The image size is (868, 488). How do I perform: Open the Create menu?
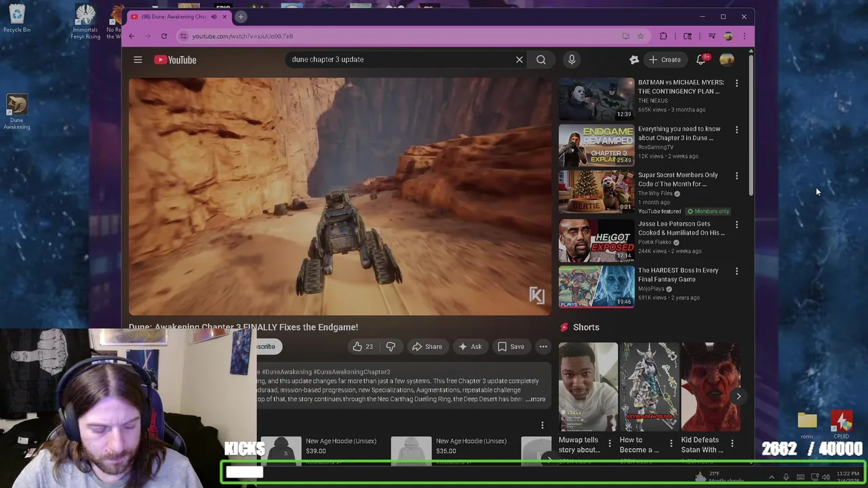tap(664, 60)
